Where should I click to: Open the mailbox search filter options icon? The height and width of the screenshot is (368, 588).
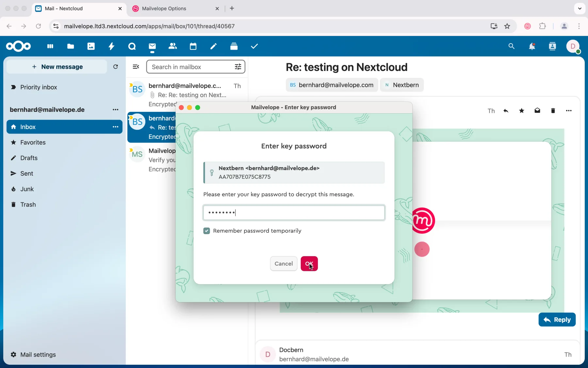click(x=238, y=67)
